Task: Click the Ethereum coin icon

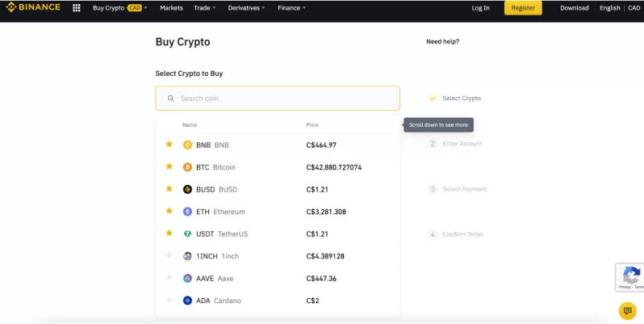Action: click(x=187, y=212)
